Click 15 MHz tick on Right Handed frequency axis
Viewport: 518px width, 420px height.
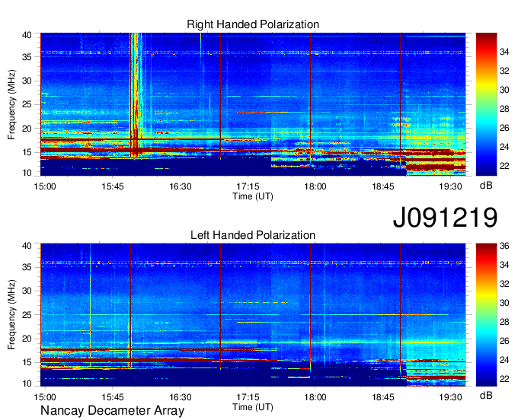pos(27,152)
